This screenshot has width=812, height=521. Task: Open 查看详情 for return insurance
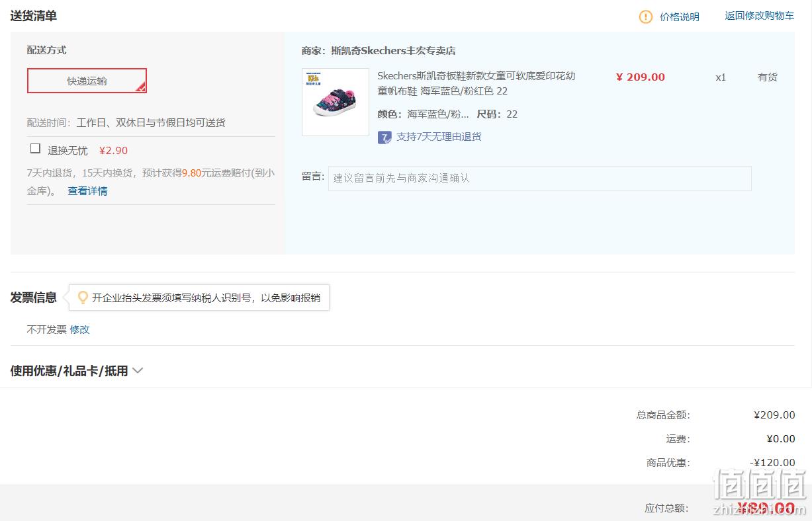[x=87, y=191]
